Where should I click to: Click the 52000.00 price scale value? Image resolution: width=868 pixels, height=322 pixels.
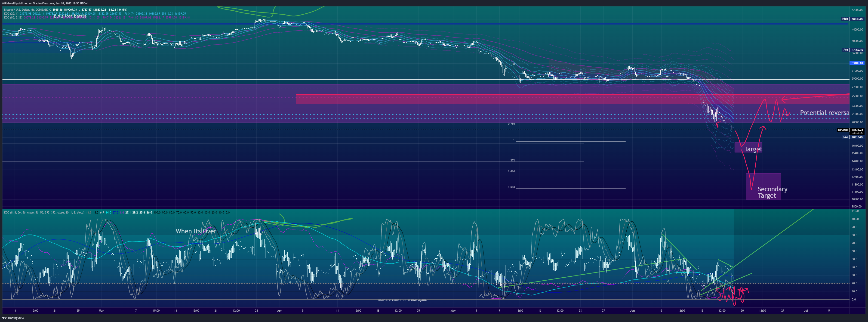857,10
